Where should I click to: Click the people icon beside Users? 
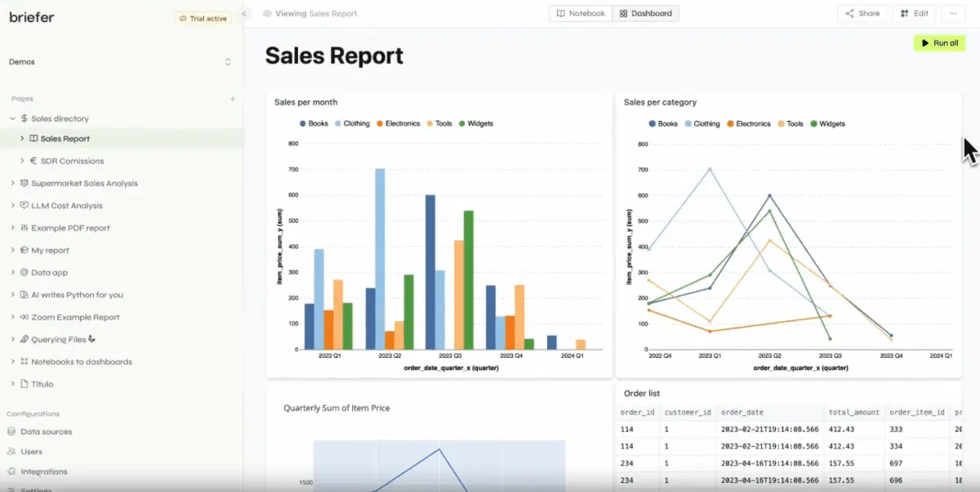coord(11,451)
